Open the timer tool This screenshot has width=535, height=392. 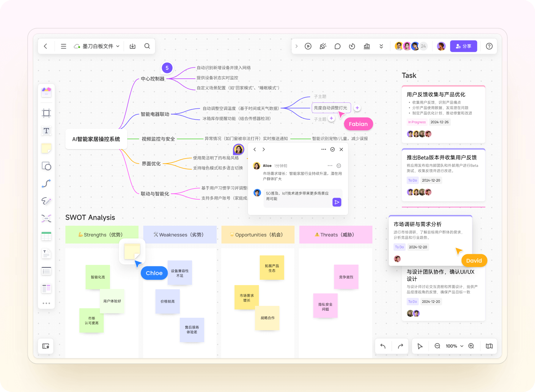pyautogui.click(x=352, y=46)
